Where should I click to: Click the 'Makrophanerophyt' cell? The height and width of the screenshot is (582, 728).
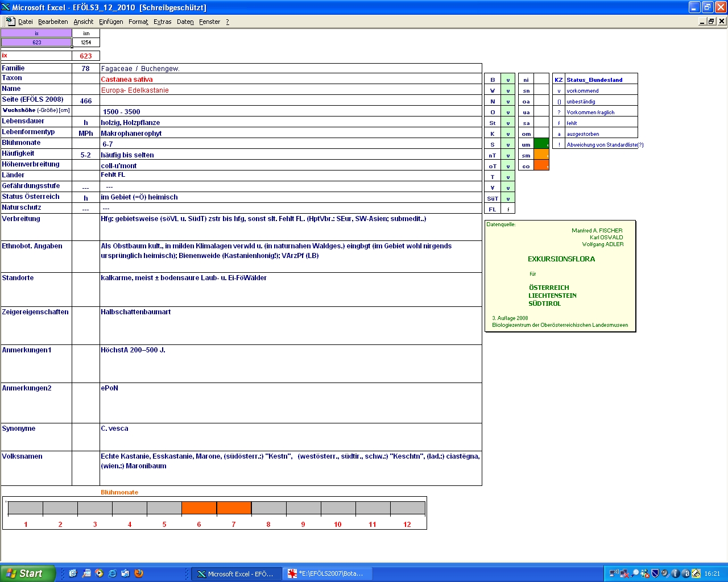(x=291, y=133)
